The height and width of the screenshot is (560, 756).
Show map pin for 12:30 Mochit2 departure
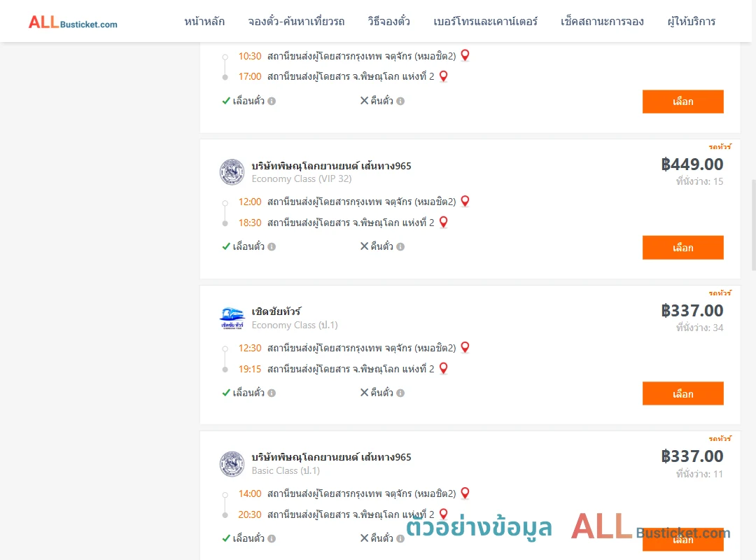(465, 347)
